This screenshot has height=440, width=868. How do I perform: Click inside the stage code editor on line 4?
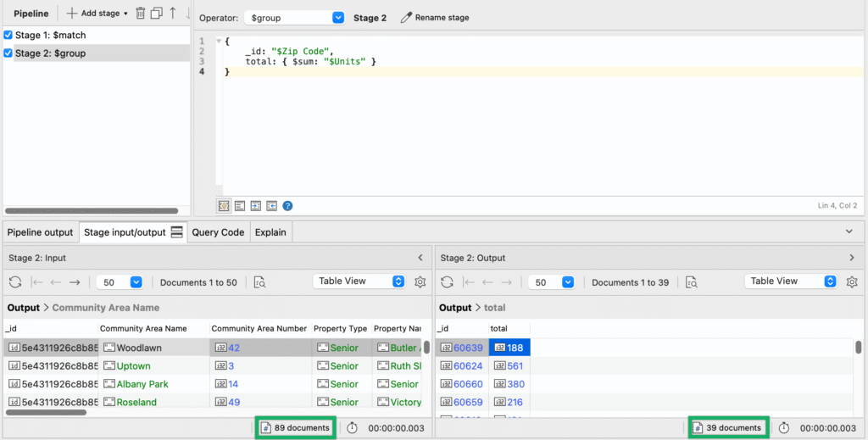pyautogui.click(x=542, y=71)
